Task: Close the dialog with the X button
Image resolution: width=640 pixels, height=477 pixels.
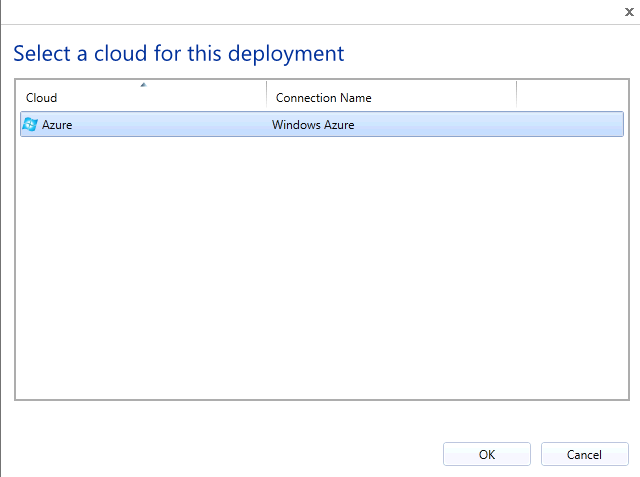Action: 629,12
